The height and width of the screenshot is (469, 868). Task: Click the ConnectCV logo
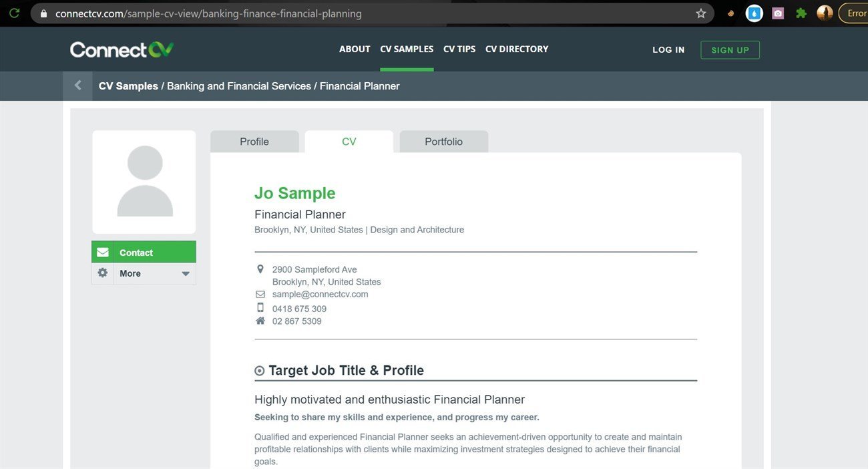pyautogui.click(x=121, y=48)
